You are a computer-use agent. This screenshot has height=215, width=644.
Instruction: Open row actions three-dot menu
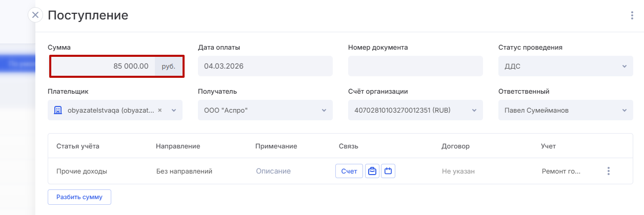608,171
